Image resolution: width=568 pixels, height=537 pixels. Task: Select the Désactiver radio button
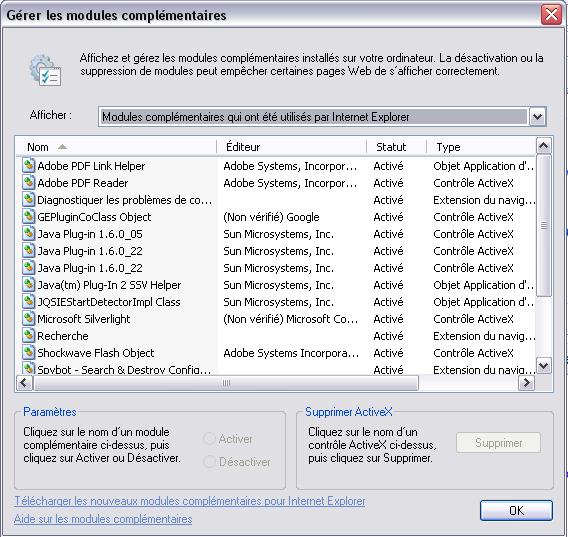(209, 462)
